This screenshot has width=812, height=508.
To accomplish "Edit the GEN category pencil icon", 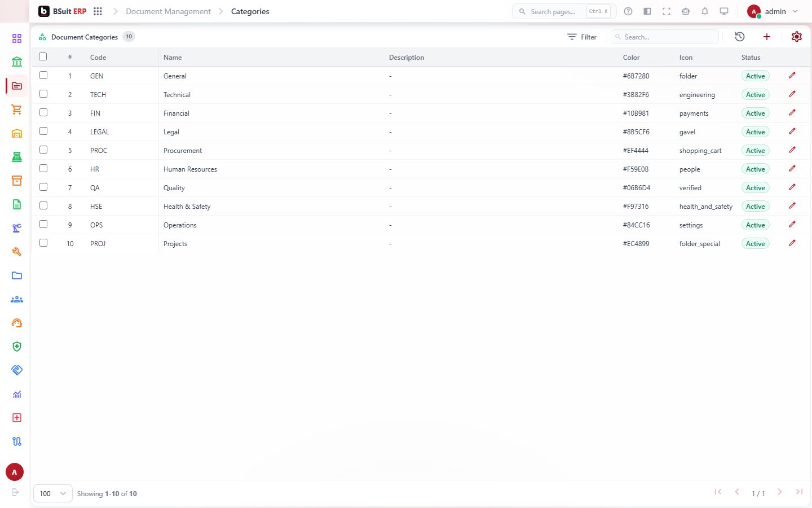I will click(x=792, y=75).
